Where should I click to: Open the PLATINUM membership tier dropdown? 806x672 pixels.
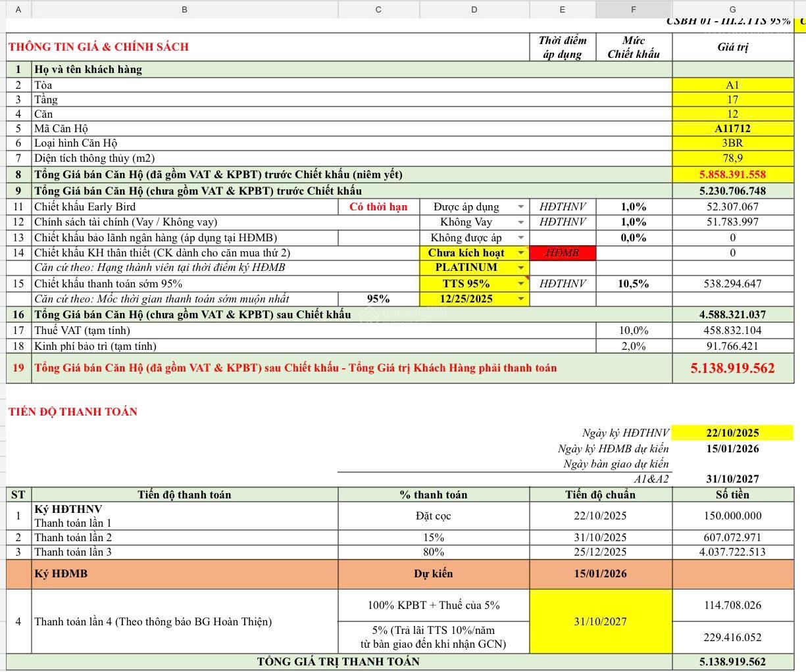[x=520, y=268]
